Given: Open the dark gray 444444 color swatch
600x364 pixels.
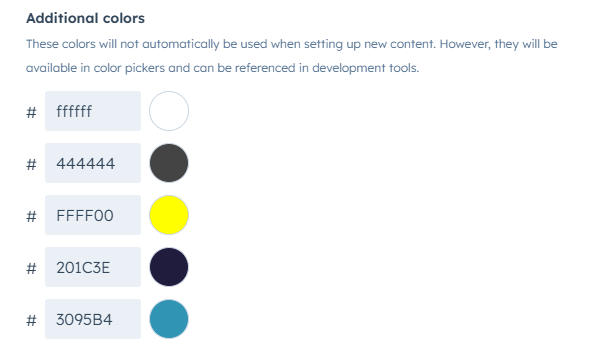Looking at the screenshot, I should coord(169,163).
